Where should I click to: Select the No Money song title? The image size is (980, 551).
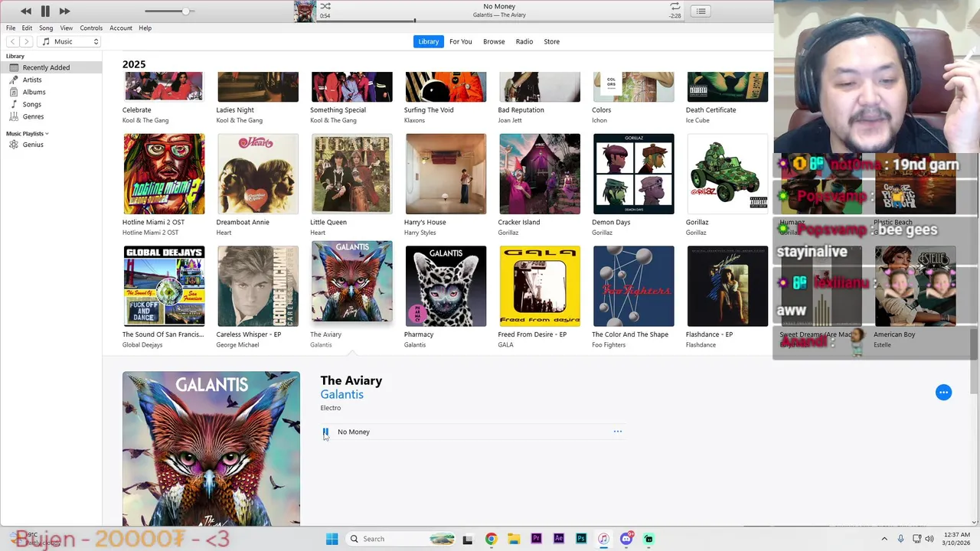coord(354,432)
